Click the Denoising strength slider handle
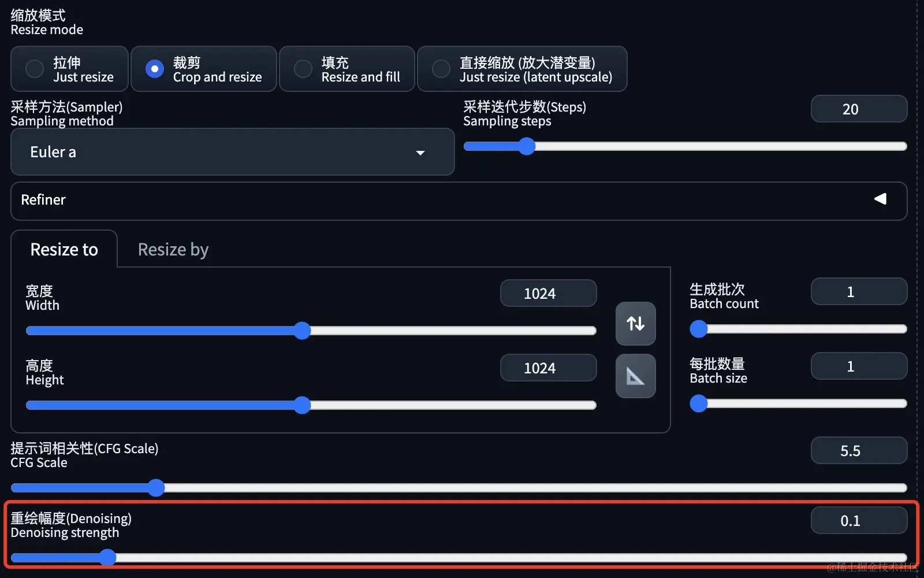This screenshot has width=924, height=578. click(x=107, y=558)
